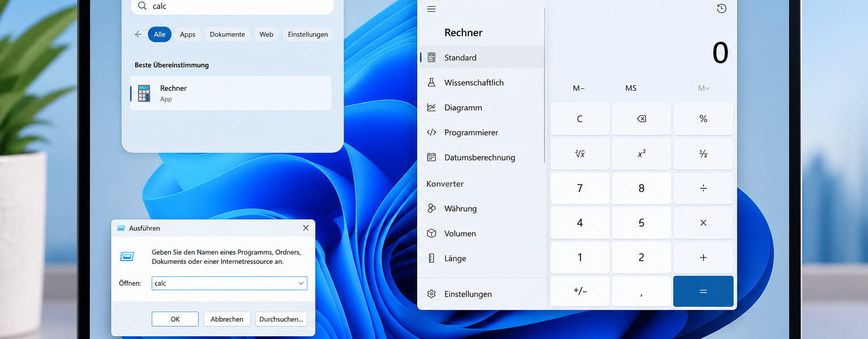This screenshot has width=868, height=339.
Task: Click the Beste Übereinstimmung heading
Action: [x=172, y=65]
